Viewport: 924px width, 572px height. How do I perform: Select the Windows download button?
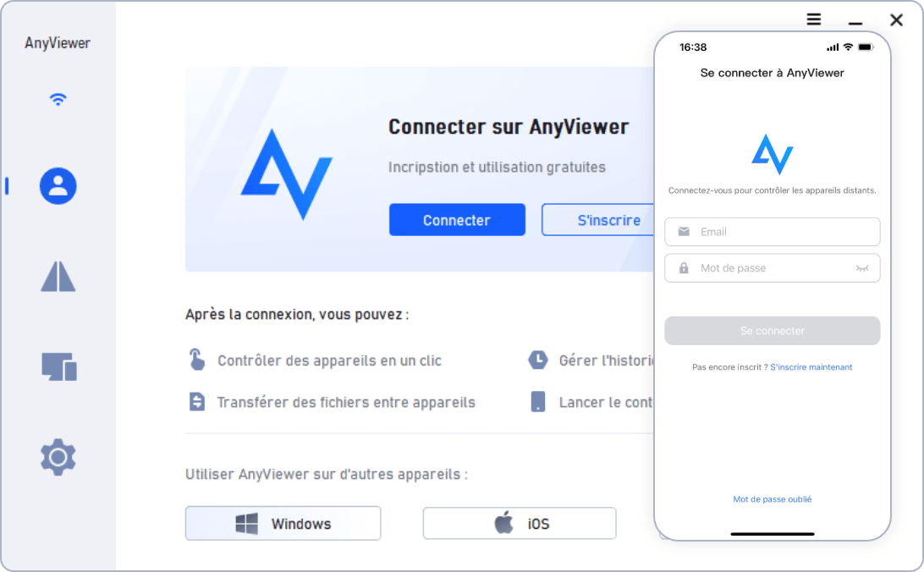[x=283, y=523]
